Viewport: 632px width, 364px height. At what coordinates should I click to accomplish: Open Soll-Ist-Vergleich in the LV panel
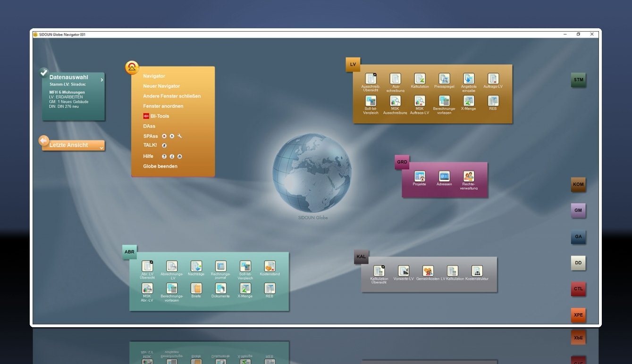pyautogui.click(x=371, y=101)
